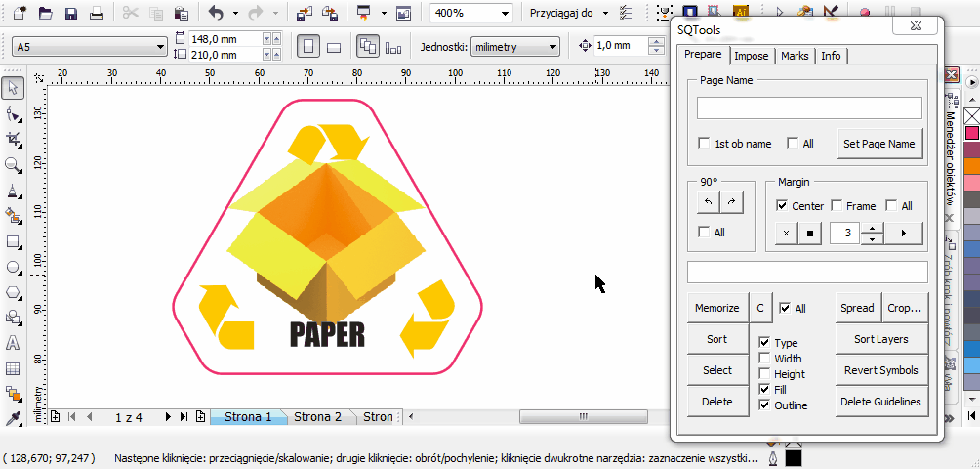Select the Polygon tool
Image resolution: width=980 pixels, height=469 pixels.
pyautogui.click(x=13, y=292)
